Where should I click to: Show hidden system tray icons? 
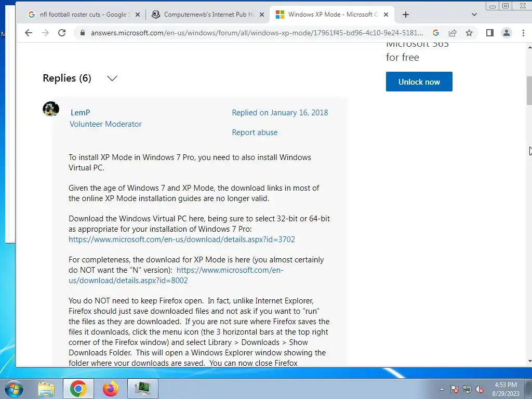coord(442,390)
